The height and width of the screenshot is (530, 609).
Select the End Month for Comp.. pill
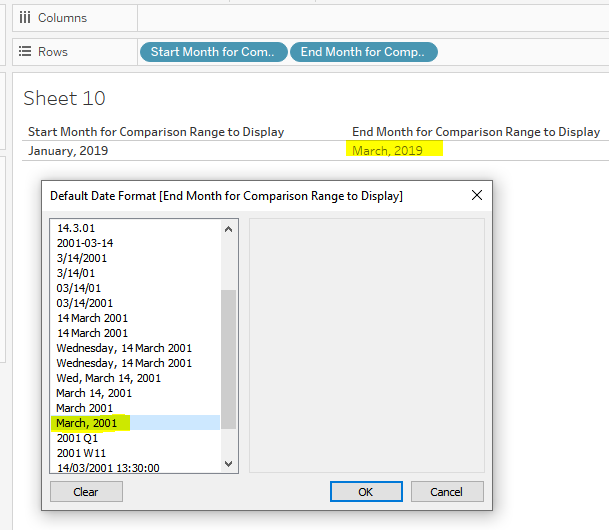[364, 52]
